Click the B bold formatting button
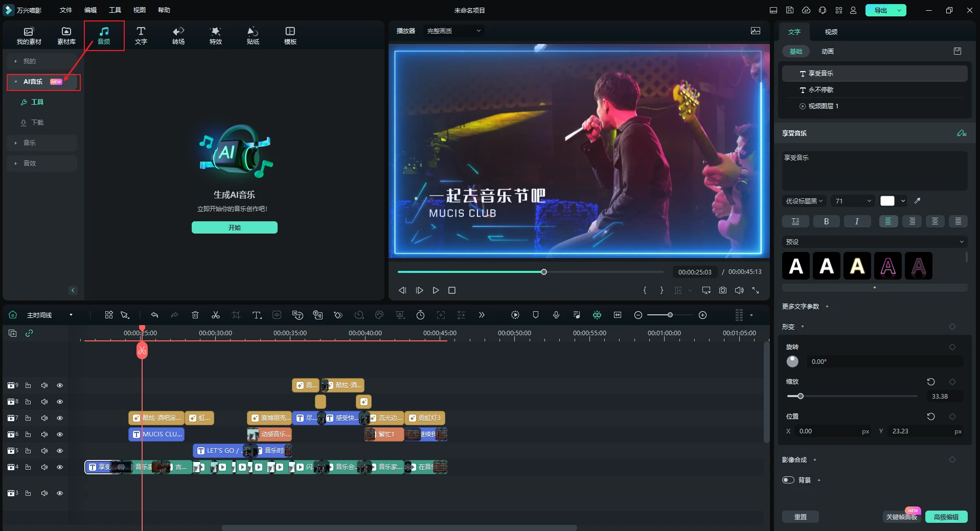The image size is (980, 531). tap(826, 221)
